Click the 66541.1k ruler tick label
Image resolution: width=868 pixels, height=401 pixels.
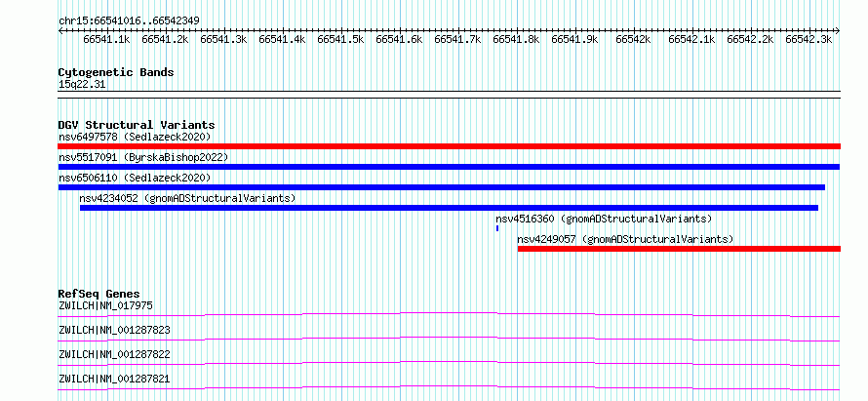click(x=107, y=40)
